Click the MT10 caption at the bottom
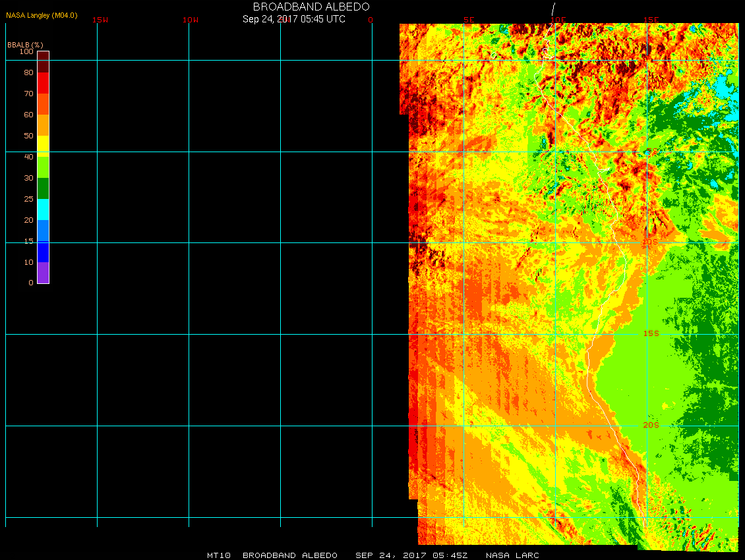 point(218,555)
